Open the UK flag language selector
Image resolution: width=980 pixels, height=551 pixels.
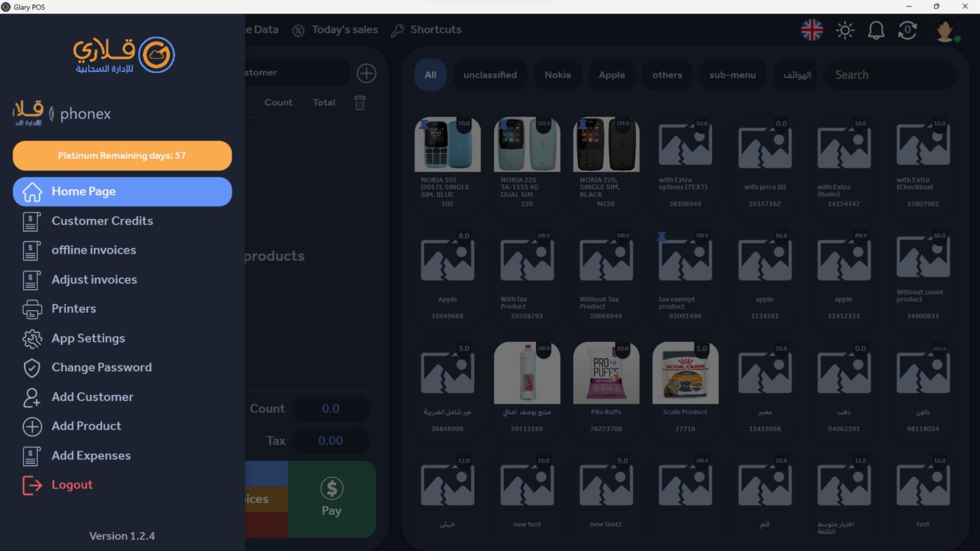tap(811, 30)
